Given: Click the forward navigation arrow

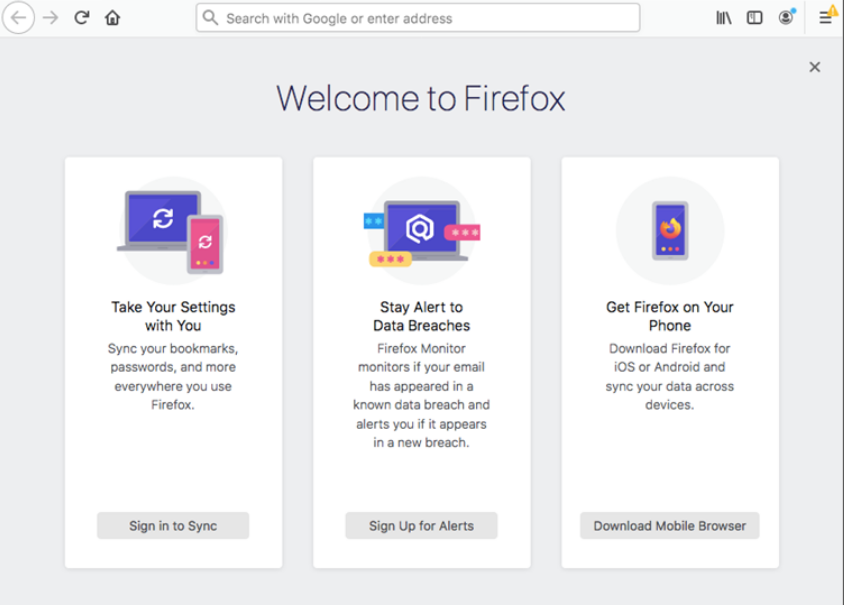Looking at the screenshot, I should (51, 18).
